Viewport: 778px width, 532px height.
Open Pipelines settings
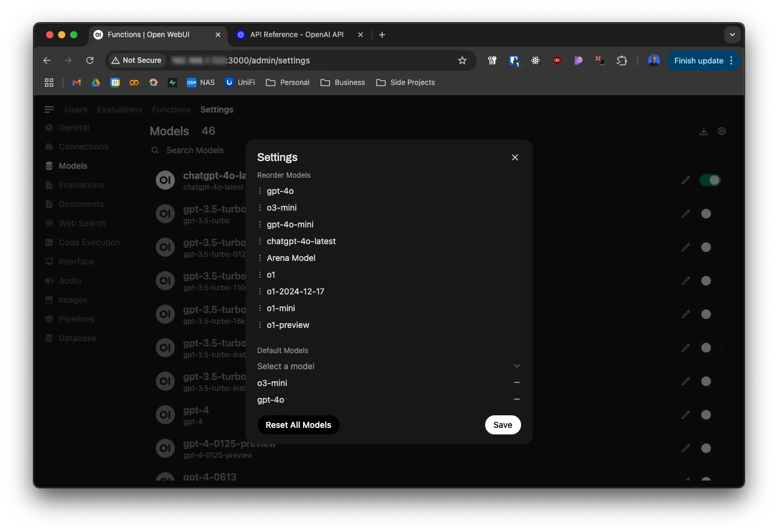click(69, 319)
